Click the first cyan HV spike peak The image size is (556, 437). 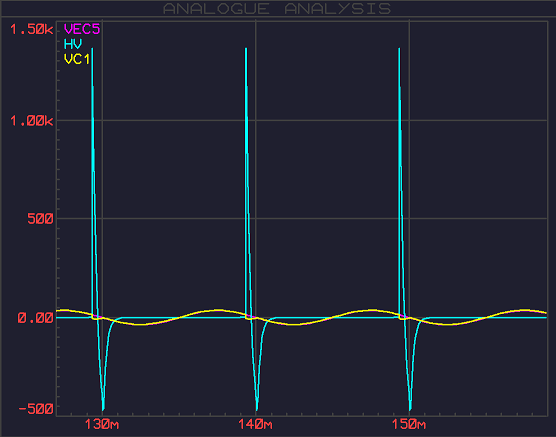[x=92, y=49]
